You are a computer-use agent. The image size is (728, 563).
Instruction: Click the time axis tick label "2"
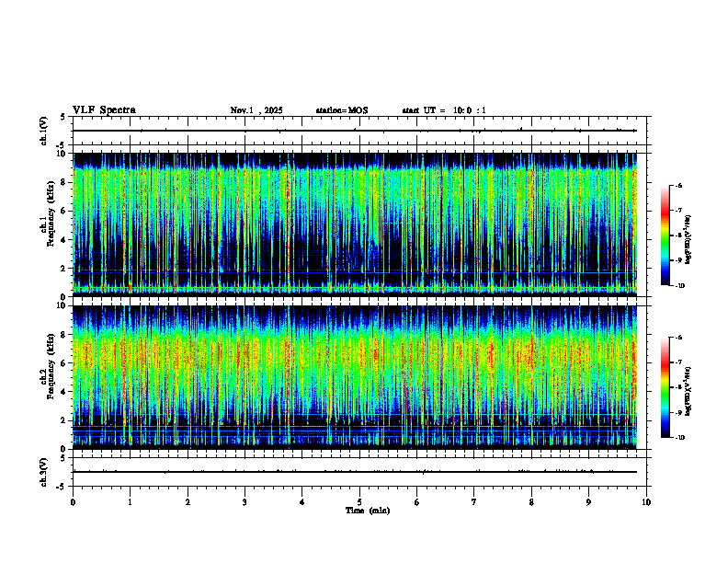(188, 502)
